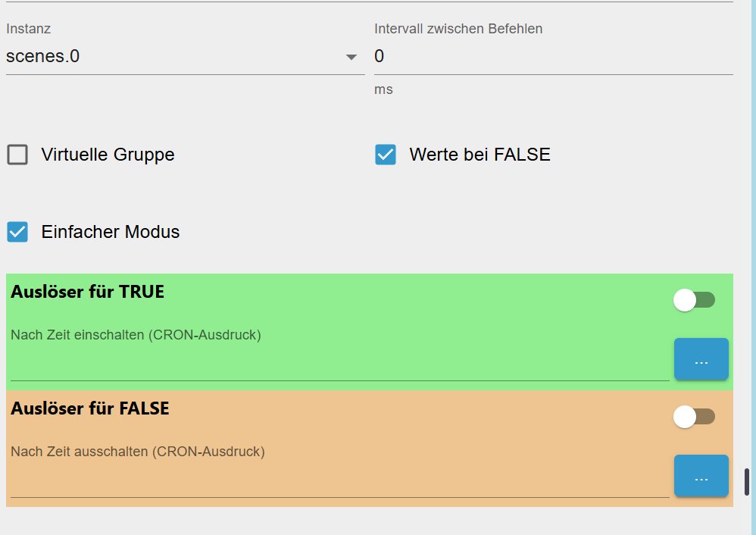The width and height of the screenshot is (756, 535).
Task: Focus the Intervall zwischen Befehlen field
Action: (553, 56)
